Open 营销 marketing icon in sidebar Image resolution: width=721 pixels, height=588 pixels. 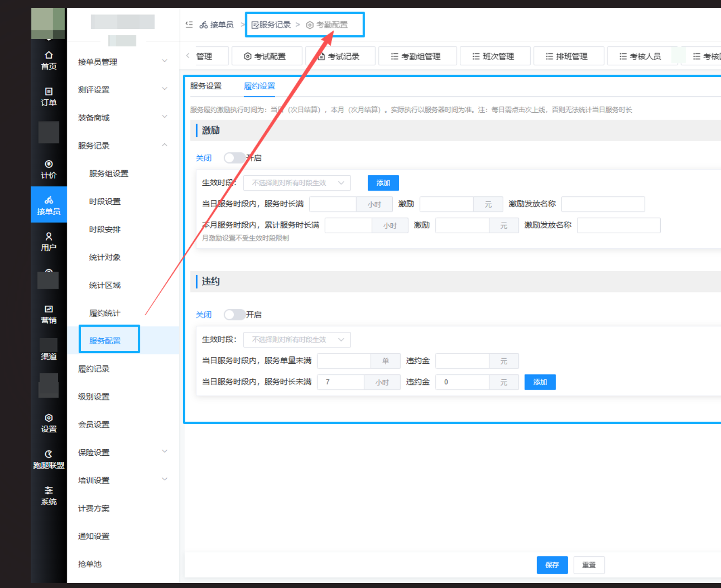pos(49,314)
